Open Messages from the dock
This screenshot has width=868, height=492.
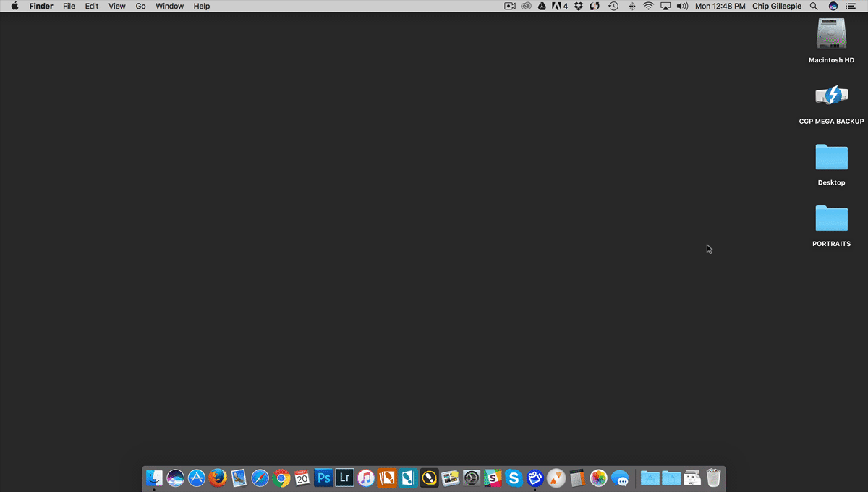620,478
